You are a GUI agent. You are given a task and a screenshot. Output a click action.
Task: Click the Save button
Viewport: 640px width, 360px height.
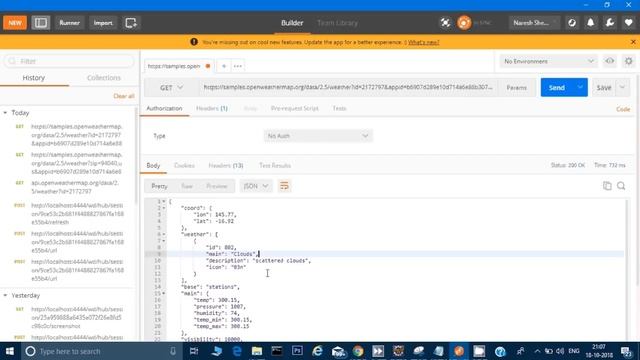604,88
